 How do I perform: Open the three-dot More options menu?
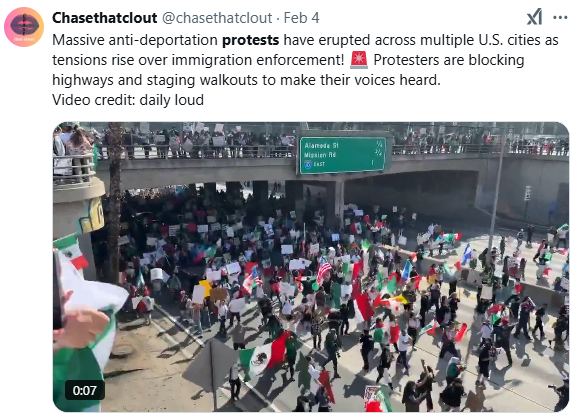point(560,17)
